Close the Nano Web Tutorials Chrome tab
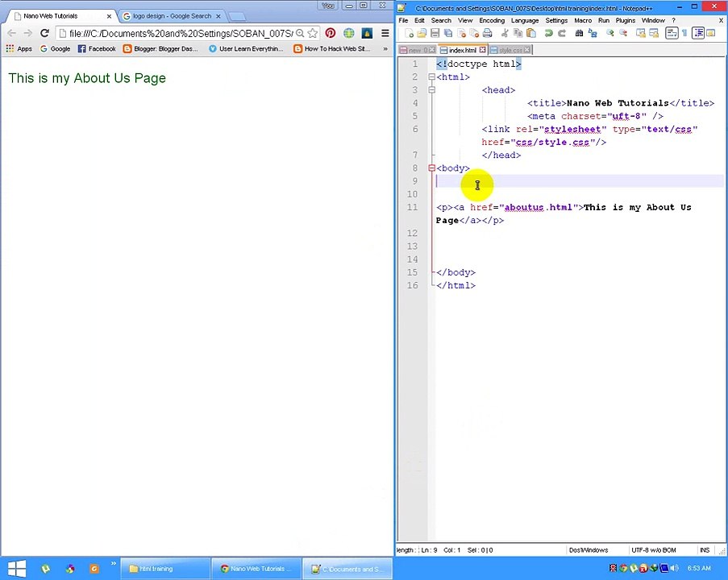728x580 pixels. click(x=109, y=16)
